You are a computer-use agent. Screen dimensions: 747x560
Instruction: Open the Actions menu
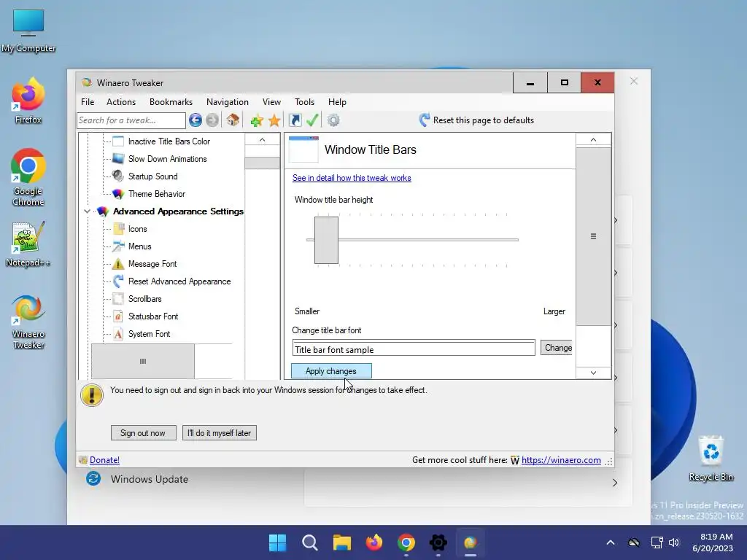click(121, 102)
